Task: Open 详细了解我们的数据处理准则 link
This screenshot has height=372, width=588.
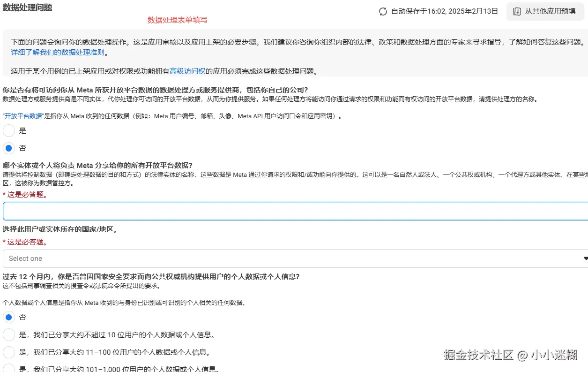Action: pos(58,53)
